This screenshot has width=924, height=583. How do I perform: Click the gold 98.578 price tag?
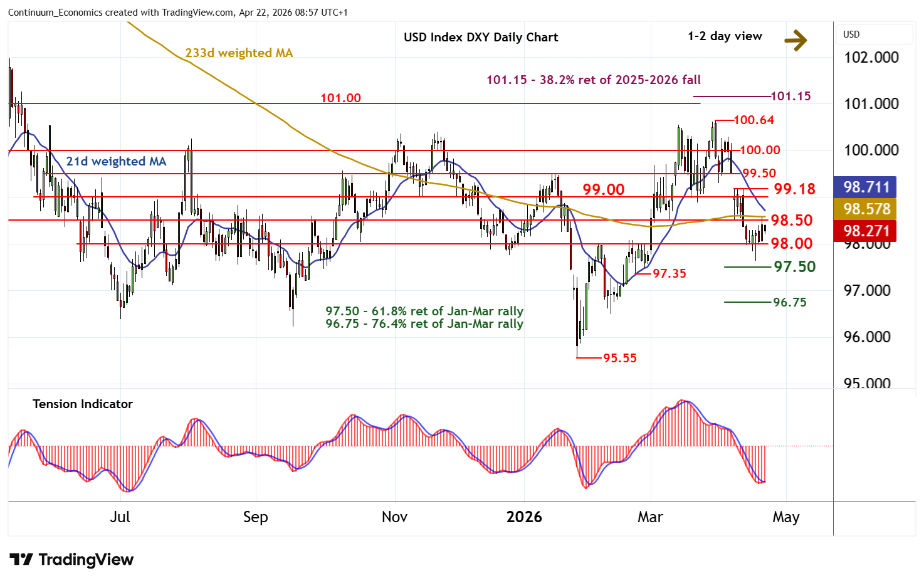click(866, 209)
